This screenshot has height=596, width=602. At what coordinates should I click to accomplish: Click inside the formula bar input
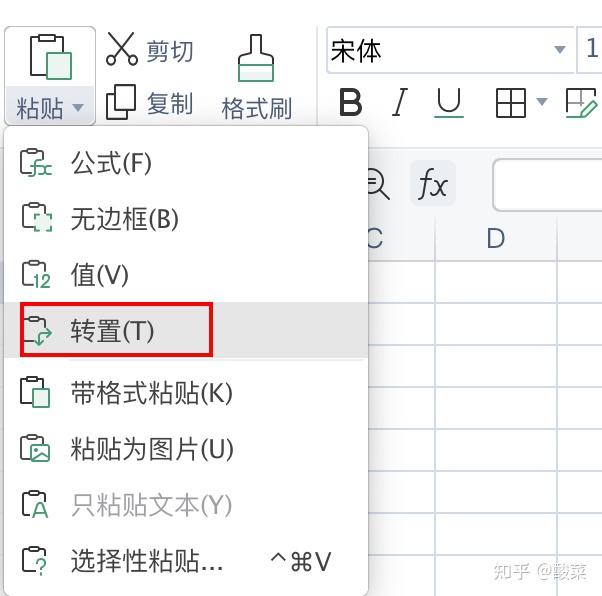pos(550,185)
